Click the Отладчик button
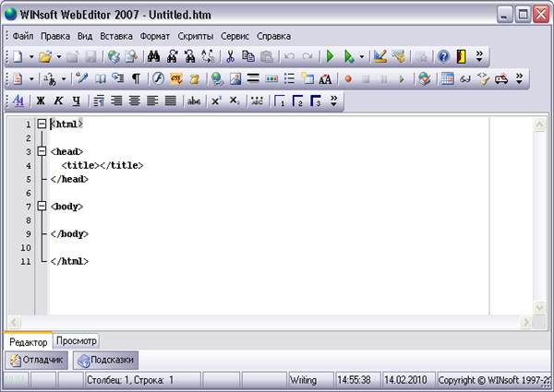The height and width of the screenshot is (392, 554). pos(36,360)
